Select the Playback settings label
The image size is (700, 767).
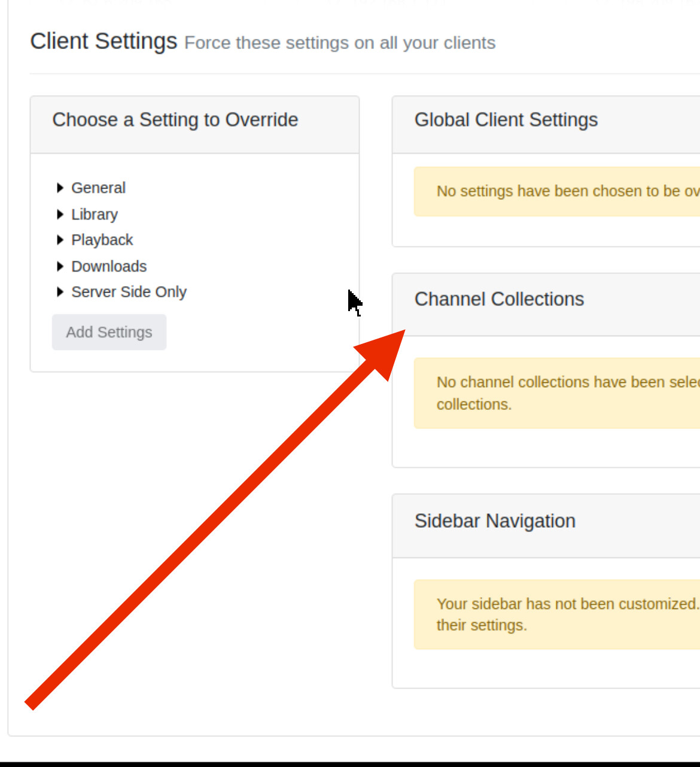(x=102, y=240)
